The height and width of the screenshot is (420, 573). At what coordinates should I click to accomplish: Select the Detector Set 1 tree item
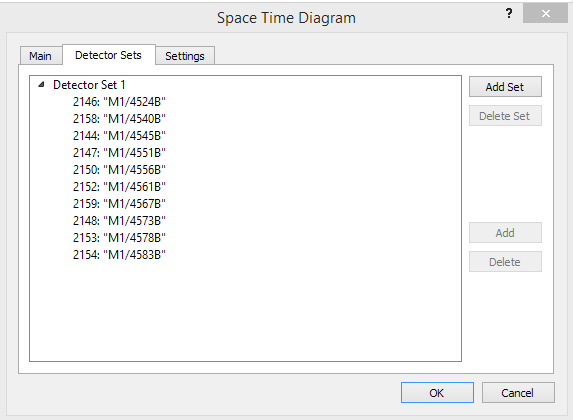click(x=89, y=85)
